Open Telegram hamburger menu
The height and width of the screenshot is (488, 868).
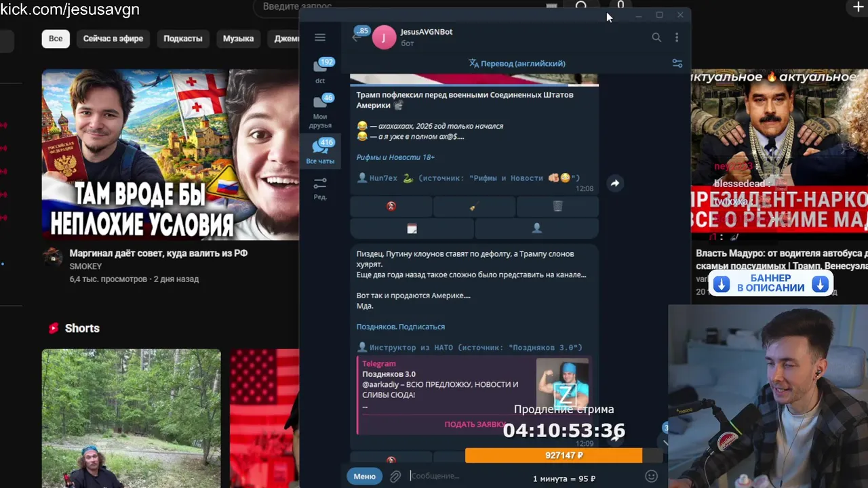coord(320,37)
